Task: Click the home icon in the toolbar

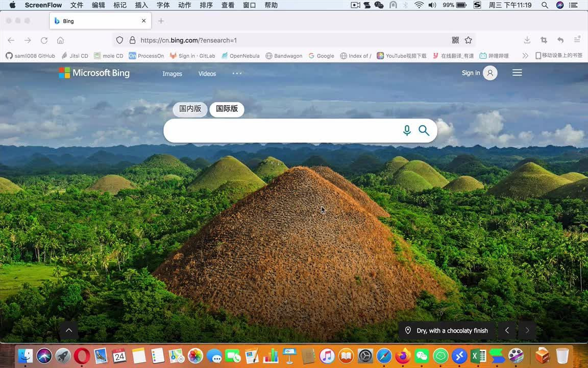Action: tap(60, 40)
